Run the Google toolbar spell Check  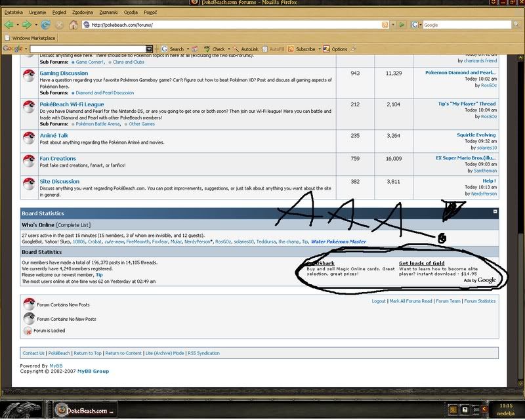[215, 49]
